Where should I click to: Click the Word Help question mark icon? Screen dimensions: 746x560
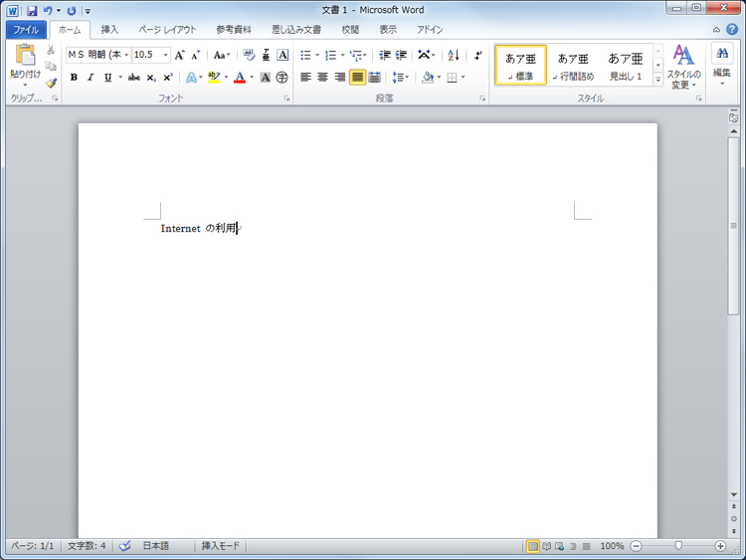point(732,30)
